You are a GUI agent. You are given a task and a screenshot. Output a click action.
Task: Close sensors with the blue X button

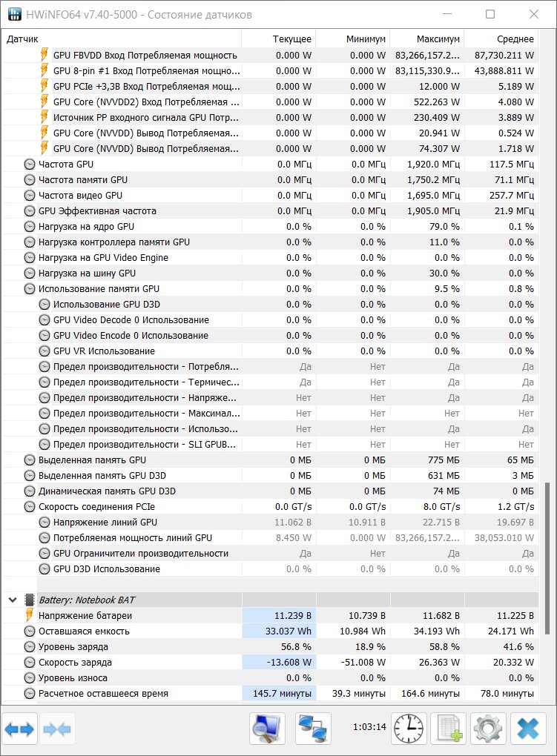click(x=528, y=728)
